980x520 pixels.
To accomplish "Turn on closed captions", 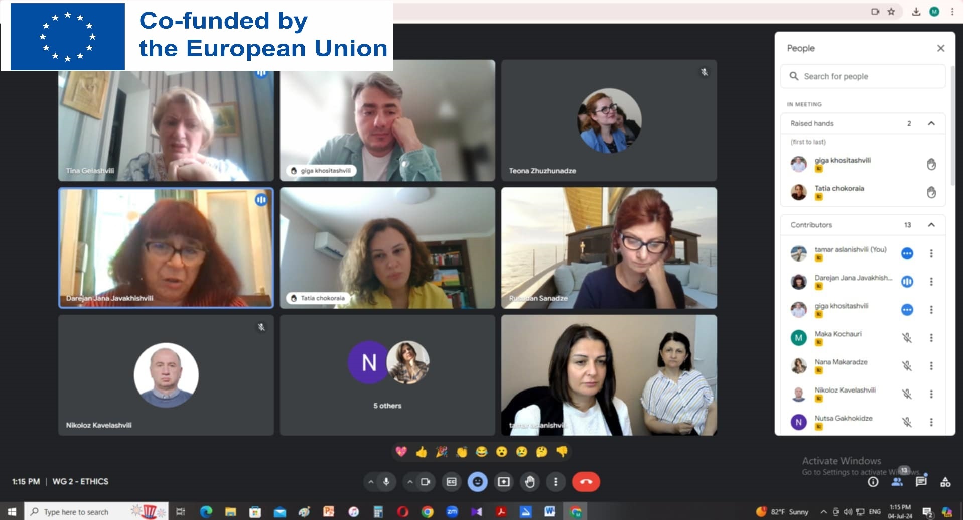I will coord(452,482).
